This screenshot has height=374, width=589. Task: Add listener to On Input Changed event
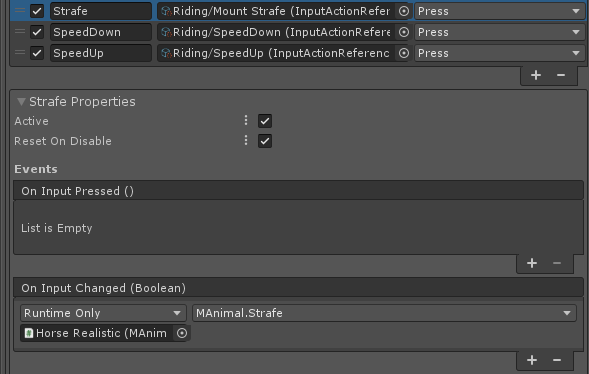click(x=532, y=360)
